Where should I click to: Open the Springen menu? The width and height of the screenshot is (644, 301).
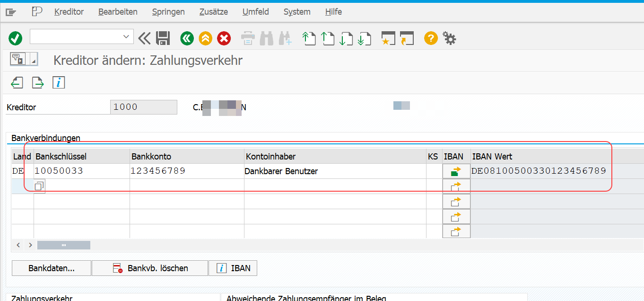(168, 12)
